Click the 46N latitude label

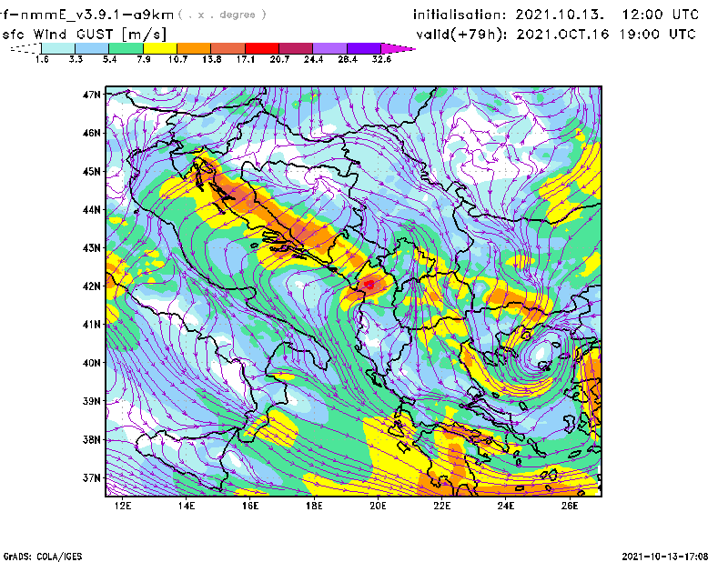point(92,133)
